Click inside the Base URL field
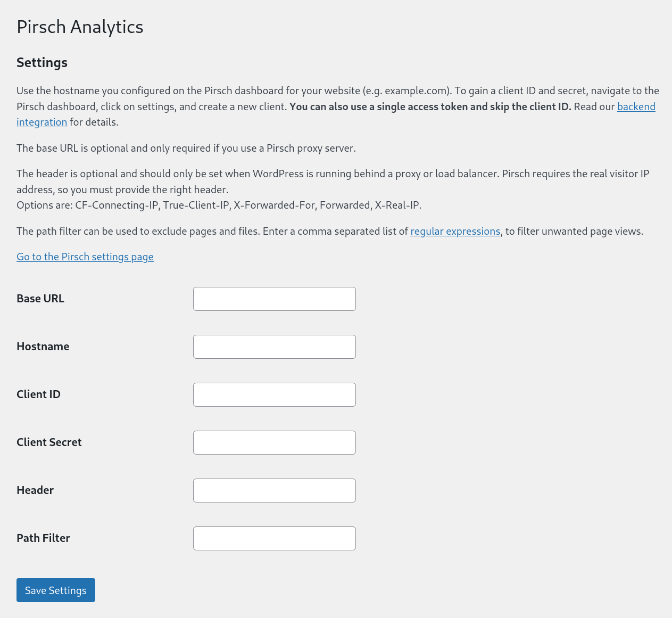Image resolution: width=672 pixels, height=618 pixels. pyautogui.click(x=274, y=299)
